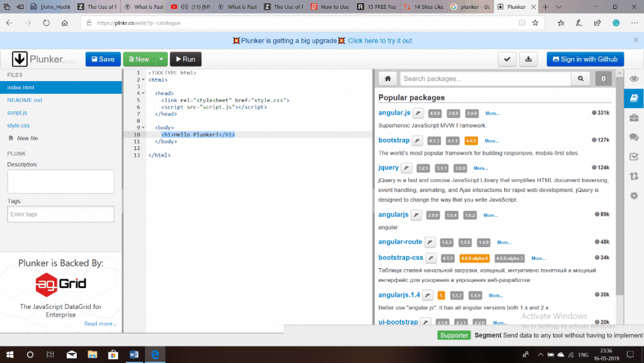Viewport: 644px width, 363px height.
Task: Switch to the README.md file
Action: [25, 99]
